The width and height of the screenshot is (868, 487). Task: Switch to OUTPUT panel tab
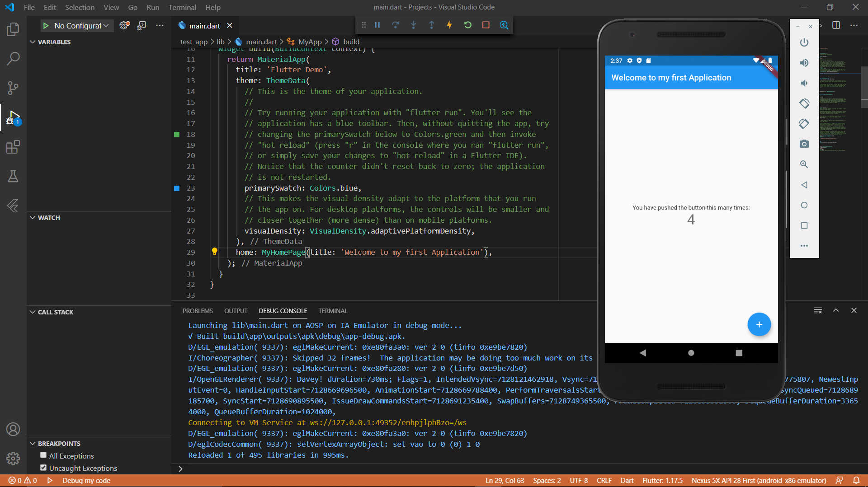click(x=236, y=311)
